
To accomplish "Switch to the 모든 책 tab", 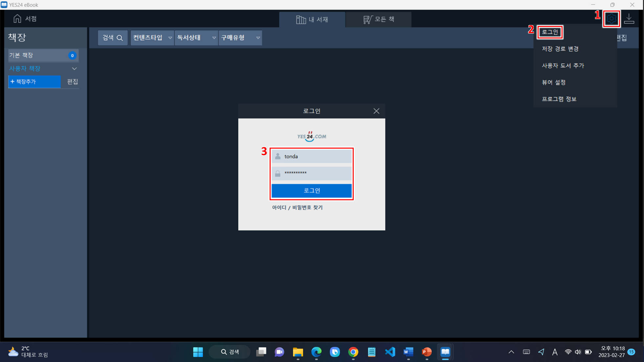I will [x=378, y=19].
